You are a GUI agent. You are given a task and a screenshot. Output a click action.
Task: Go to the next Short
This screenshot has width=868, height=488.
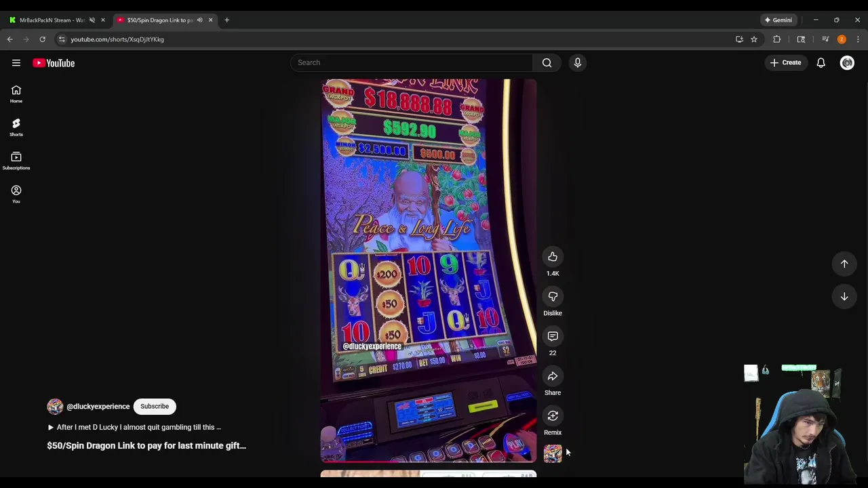tap(844, 297)
